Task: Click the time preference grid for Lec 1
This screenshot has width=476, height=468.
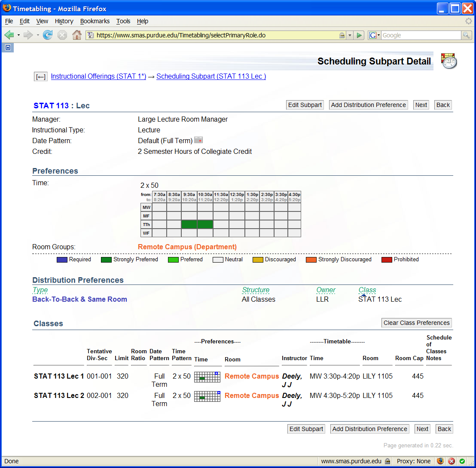Action: point(207,377)
